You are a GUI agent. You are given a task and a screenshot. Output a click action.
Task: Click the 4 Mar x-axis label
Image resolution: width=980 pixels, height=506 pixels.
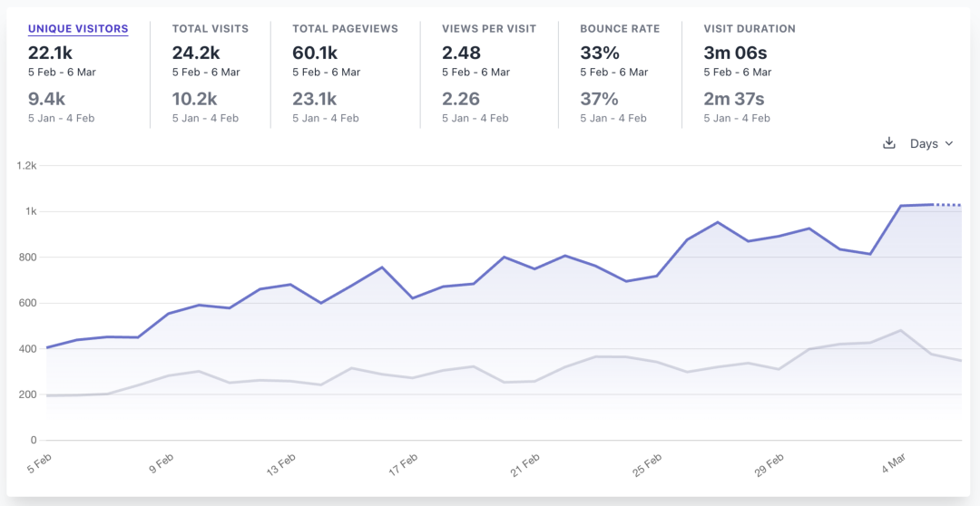[893, 465]
